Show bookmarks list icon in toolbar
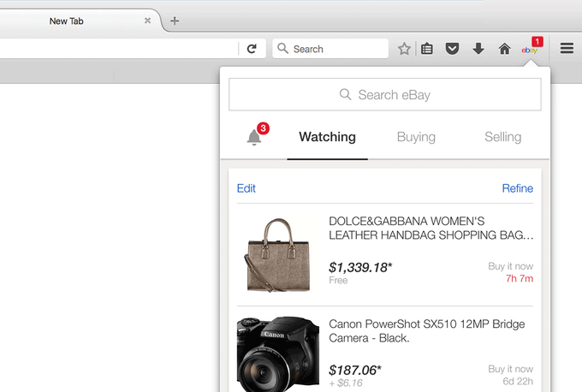Screen dimensions: 582x392 tap(427, 49)
